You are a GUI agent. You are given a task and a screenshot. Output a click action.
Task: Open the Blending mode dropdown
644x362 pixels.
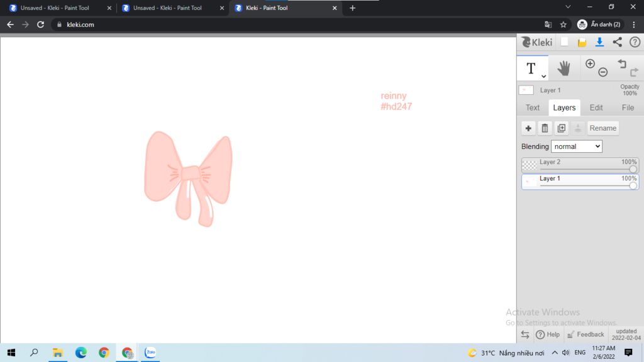click(576, 146)
